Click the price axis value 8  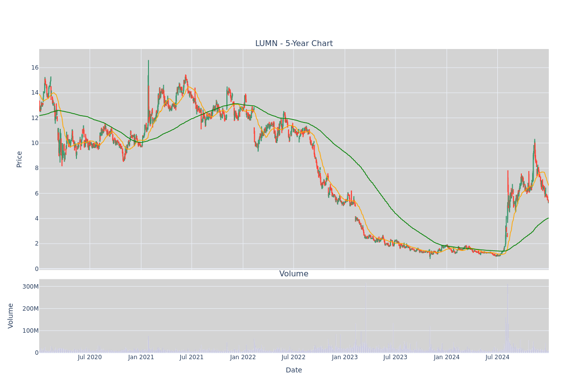point(36,168)
